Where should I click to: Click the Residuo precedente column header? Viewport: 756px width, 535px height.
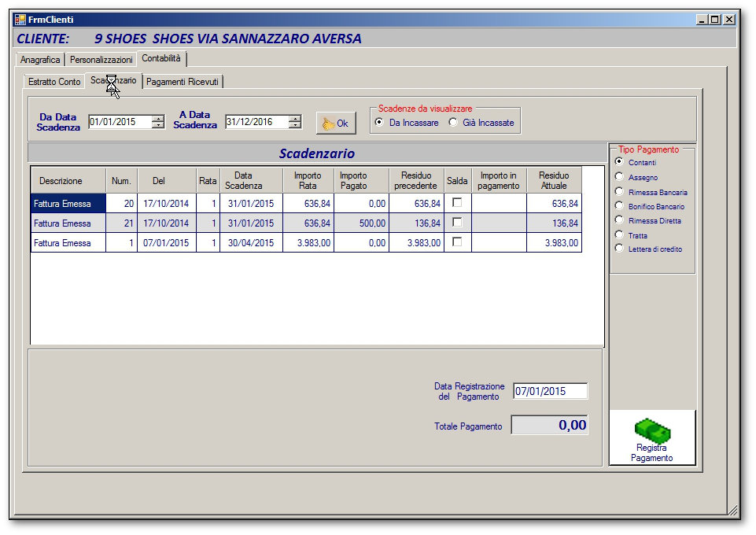pyautogui.click(x=417, y=181)
